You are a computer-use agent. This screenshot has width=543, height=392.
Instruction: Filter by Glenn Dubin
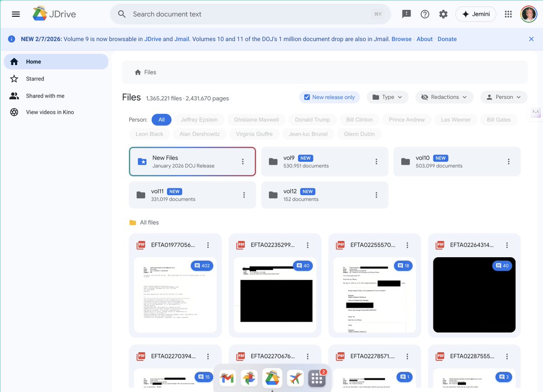click(x=359, y=134)
